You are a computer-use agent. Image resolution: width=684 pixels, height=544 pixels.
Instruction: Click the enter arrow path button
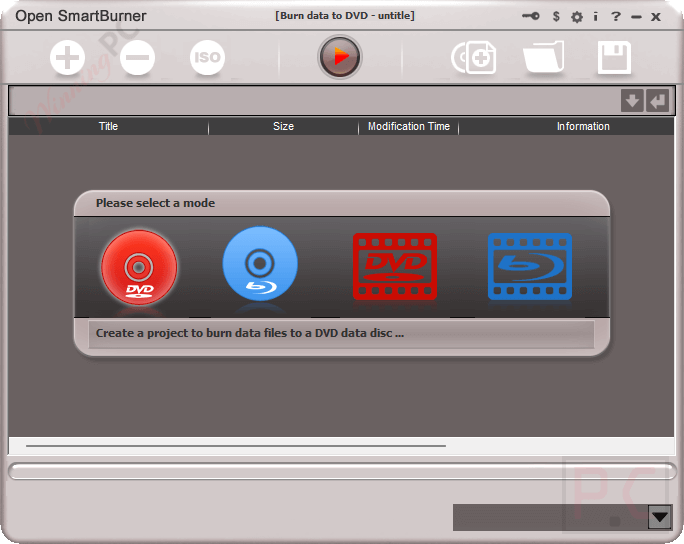coord(657,101)
